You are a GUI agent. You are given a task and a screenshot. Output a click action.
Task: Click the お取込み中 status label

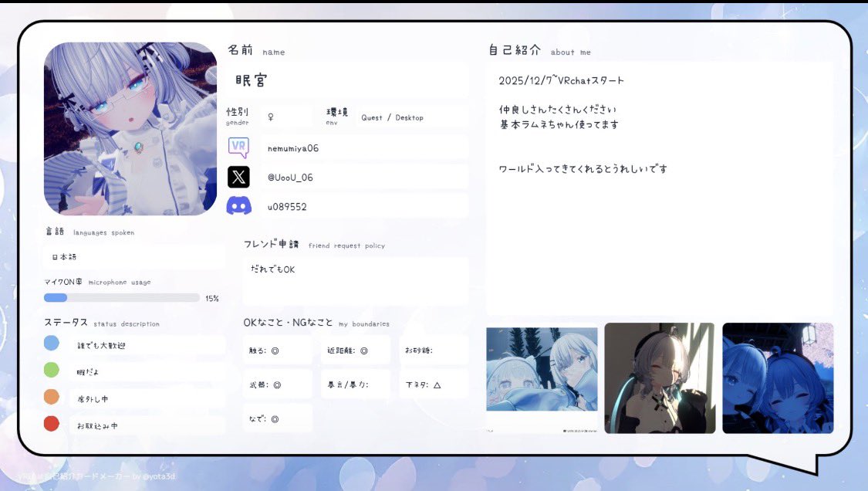[x=97, y=426]
